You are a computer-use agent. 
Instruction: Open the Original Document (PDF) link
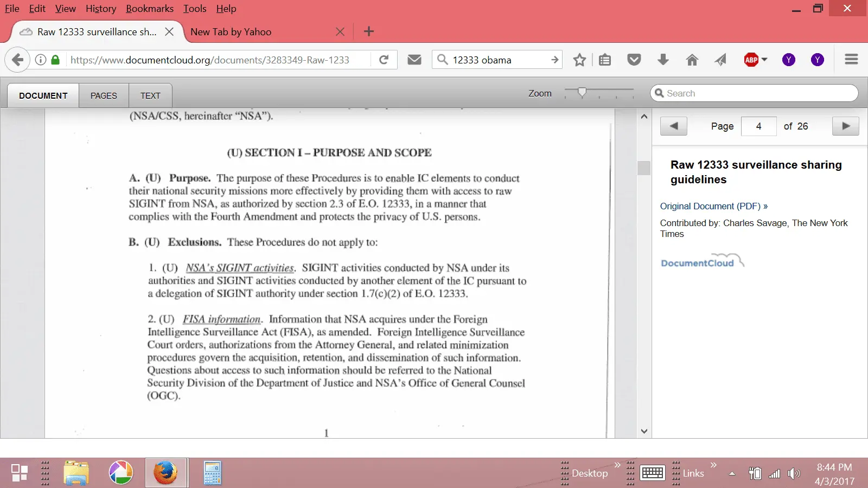(713, 206)
